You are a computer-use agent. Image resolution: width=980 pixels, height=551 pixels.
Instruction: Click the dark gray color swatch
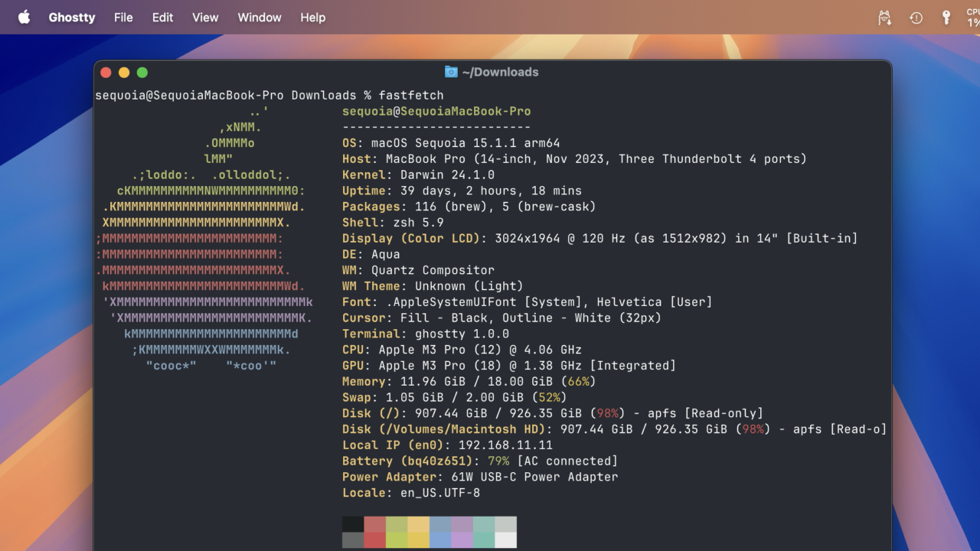pyautogui.click(x=353, y=540)
